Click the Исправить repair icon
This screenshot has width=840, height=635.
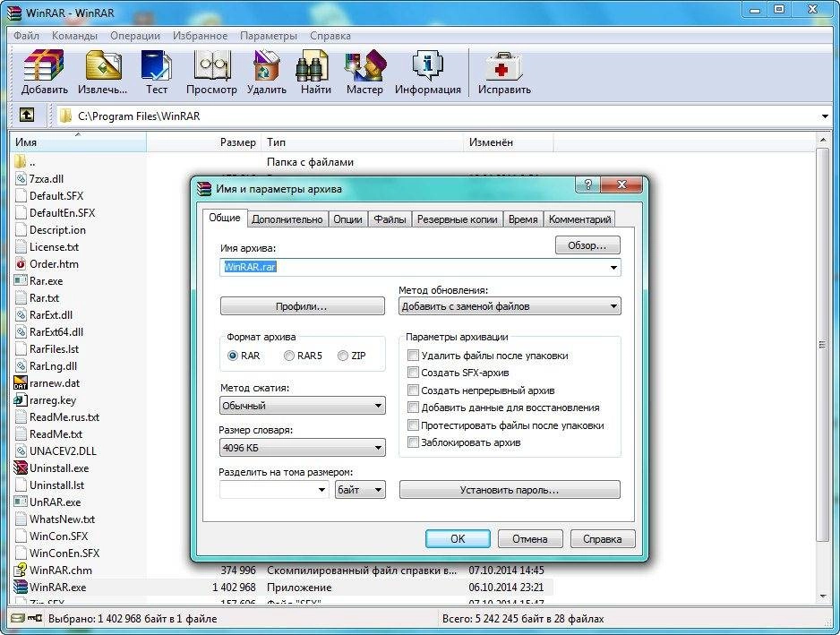[x=503, y=65]
